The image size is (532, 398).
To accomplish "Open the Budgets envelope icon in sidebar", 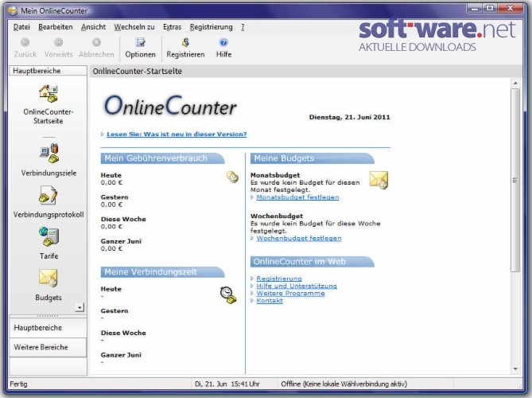I will click(x=49, y=278).
